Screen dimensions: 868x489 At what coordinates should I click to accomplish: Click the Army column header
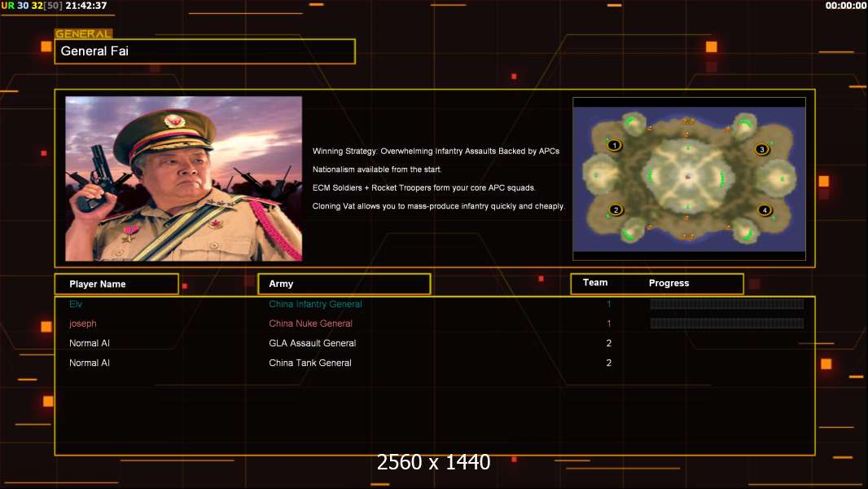pos(344,284)
